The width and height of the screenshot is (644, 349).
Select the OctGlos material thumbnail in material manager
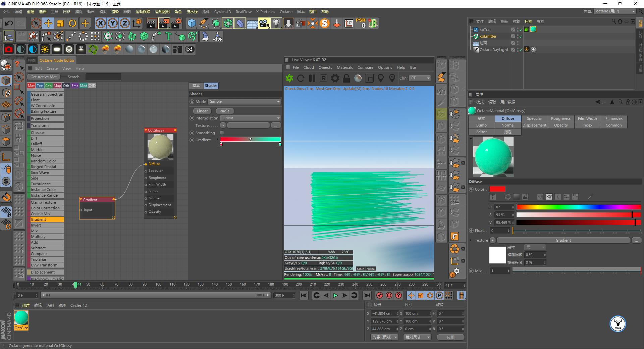pyautogui.click(x=21, y=317)
